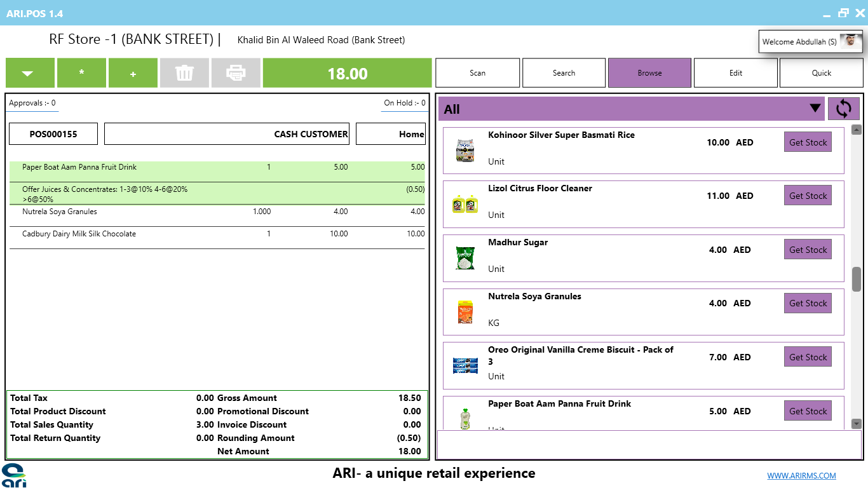
Task: Open the Quick tab
Action: click(822, 73)
